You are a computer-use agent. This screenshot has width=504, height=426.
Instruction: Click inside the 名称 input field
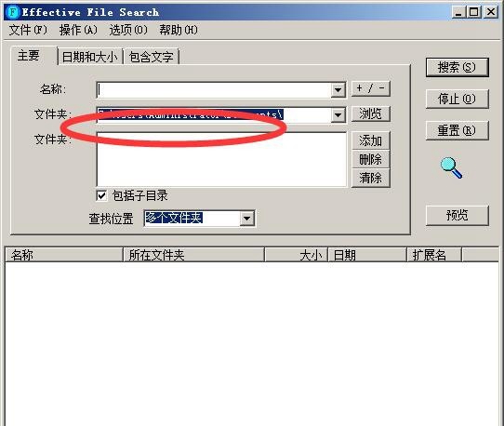(214, 90)
